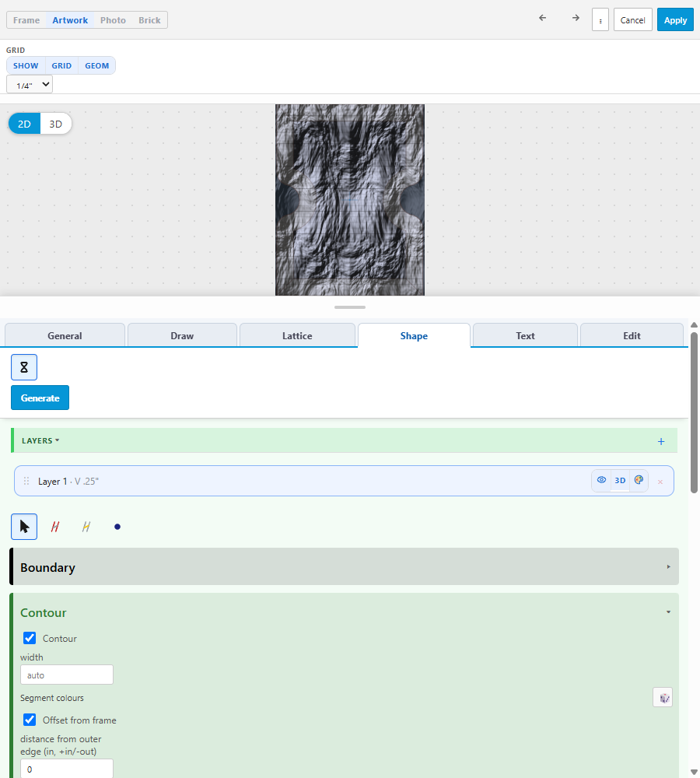The height and width of the screenshot is (778, 700).
Task: Open Layer 1 color palette icon
Action: 639,480
